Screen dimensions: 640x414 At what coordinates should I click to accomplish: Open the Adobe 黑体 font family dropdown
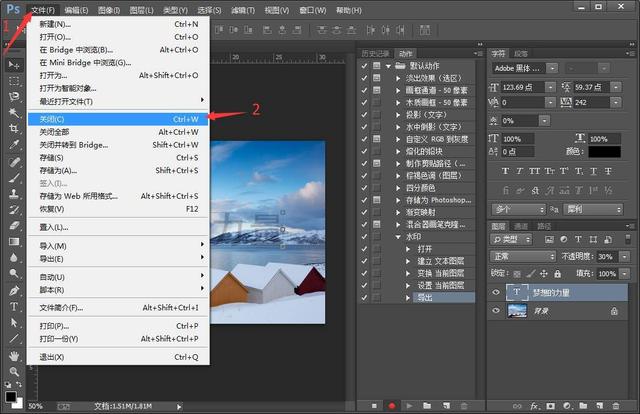point(552,68)
